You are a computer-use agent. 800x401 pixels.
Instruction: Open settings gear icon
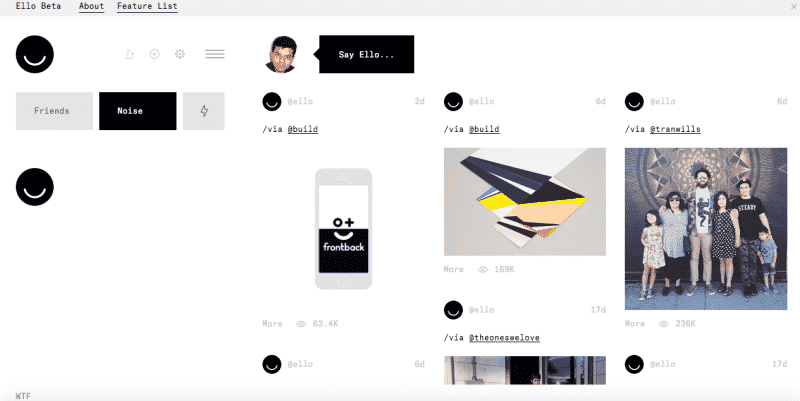point(180,54)
